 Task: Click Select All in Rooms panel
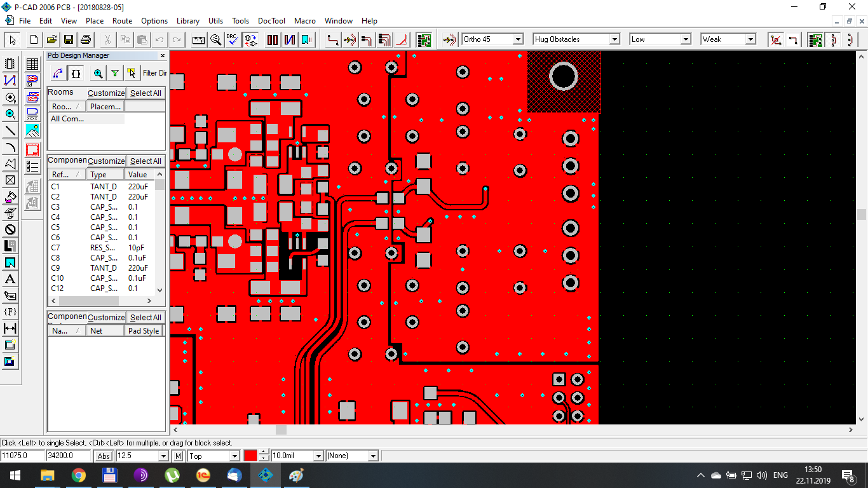click(x=146, y=93)
